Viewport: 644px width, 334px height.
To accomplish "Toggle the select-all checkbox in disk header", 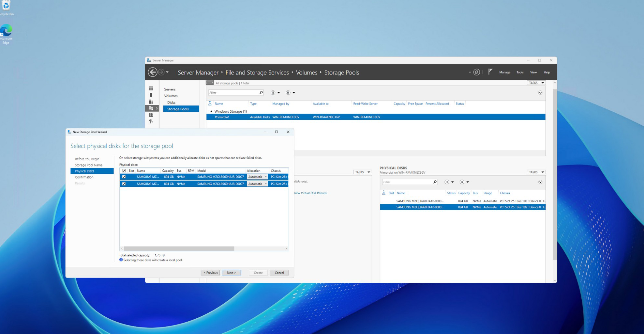I will (x=124, y=171).
